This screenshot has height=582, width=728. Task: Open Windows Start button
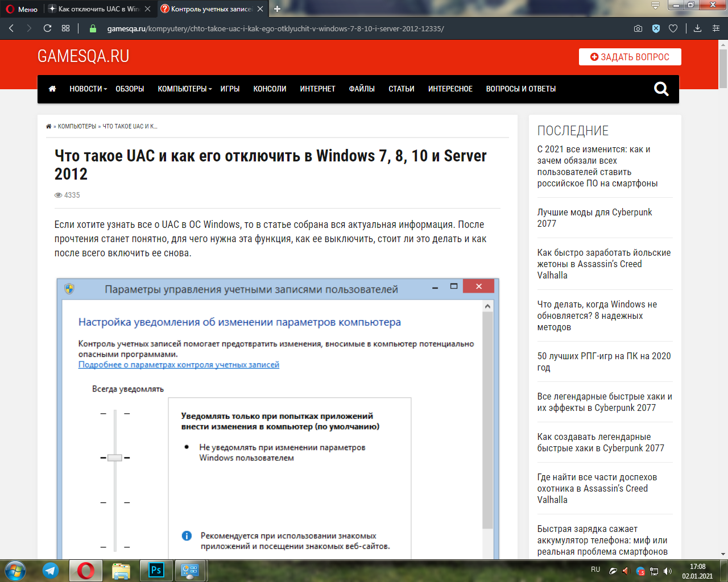coord(15,570)
